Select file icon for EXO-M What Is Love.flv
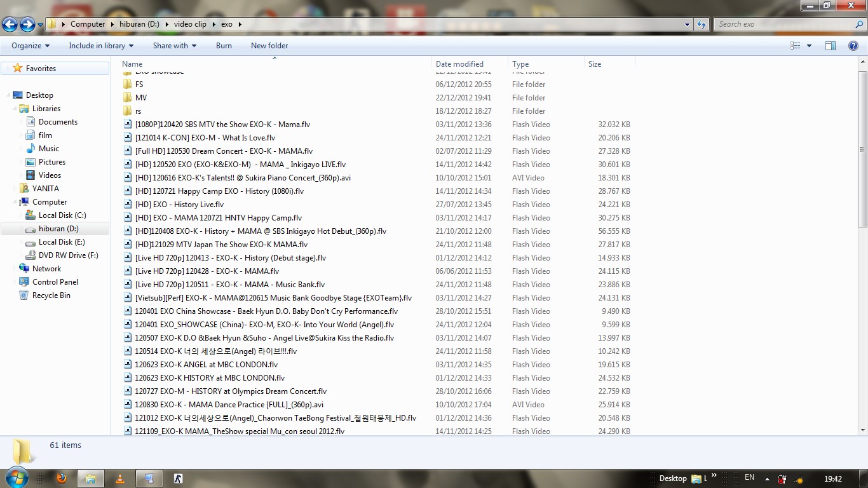 pos(128,138)
